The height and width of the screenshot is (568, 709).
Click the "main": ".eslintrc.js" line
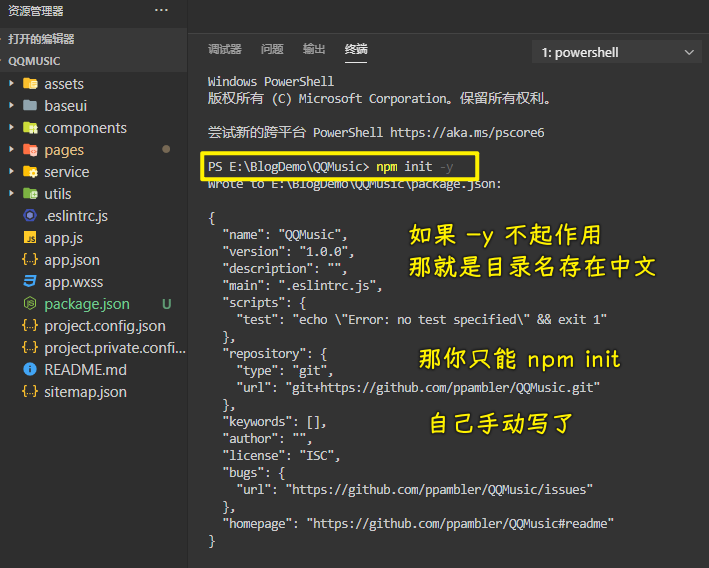tap(302, 286)
